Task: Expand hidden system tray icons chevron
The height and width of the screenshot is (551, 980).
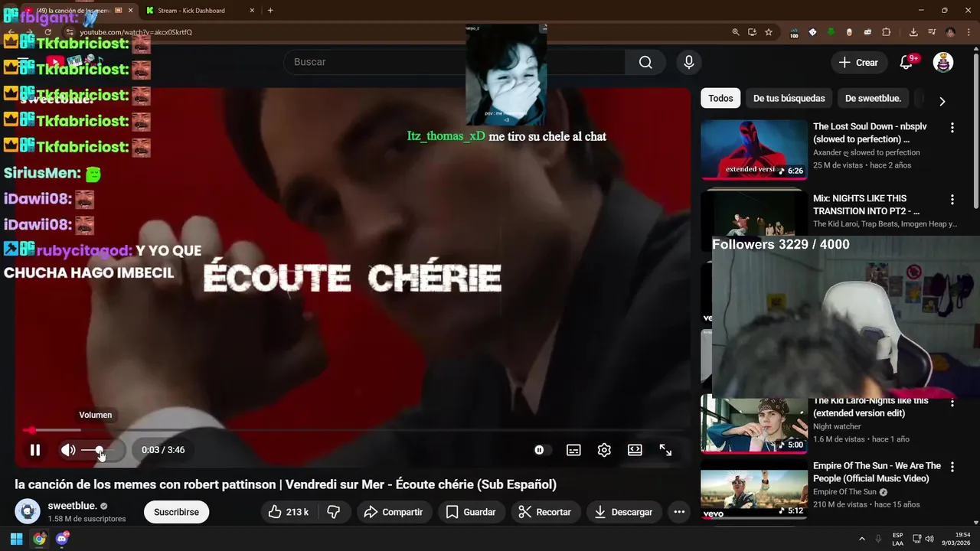Action: point(861,539)
